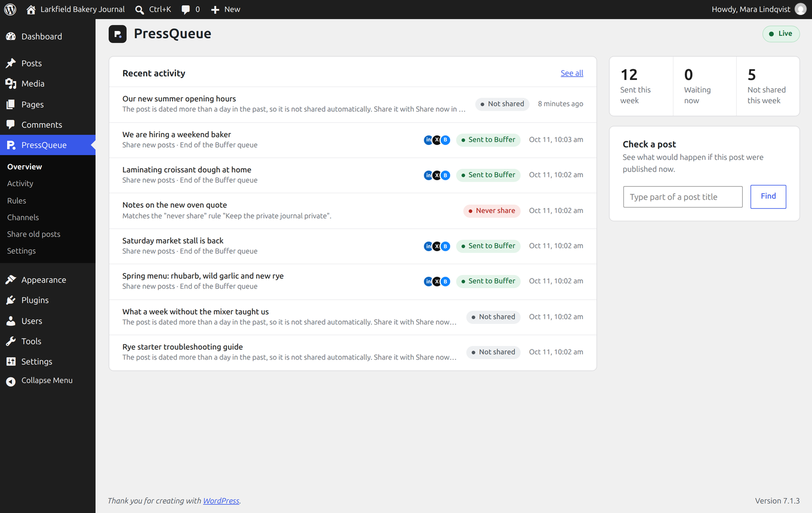Click the Posts pin icon
Image resolution: width=812 pixels, height=513 pixels.
click(x=11, y=63)
